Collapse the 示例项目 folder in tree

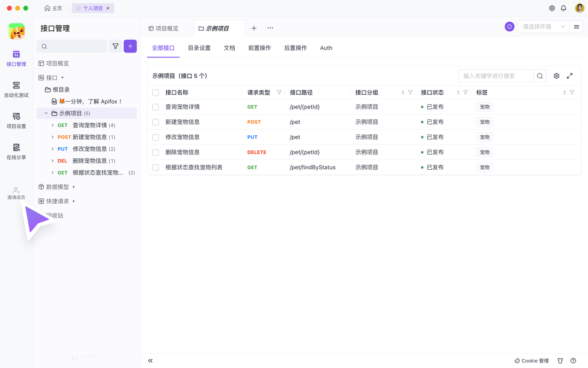[46, 113]
